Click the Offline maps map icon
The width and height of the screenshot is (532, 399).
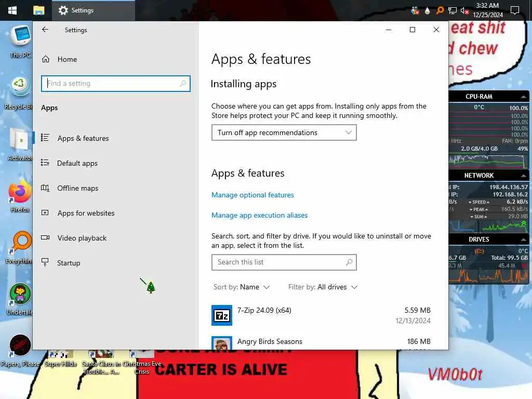click(x=45, y=188)
